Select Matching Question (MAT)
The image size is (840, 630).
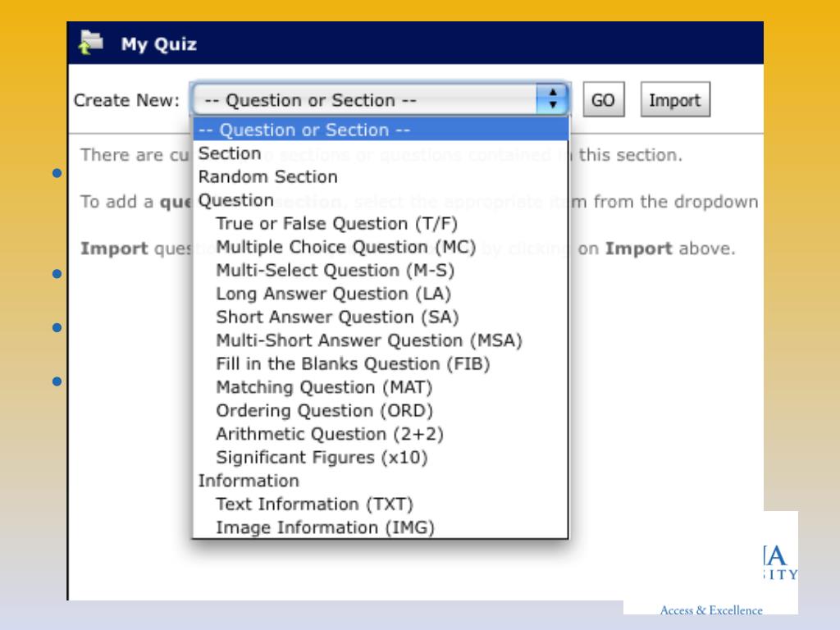(381, 387)
